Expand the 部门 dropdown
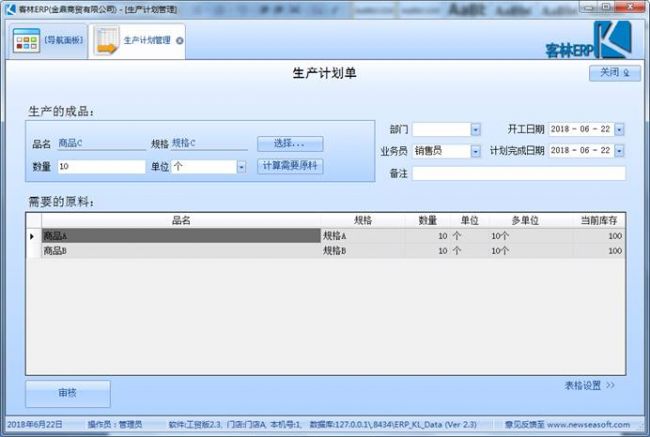The width and height of the screenshot is (650, 437). tap(475, 130)
